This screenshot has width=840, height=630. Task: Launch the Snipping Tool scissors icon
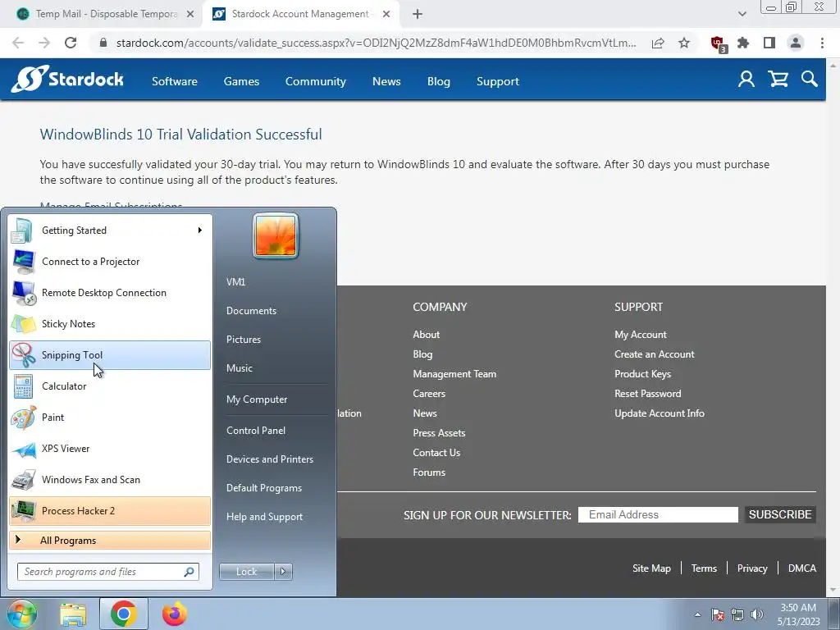coord(23,355)
